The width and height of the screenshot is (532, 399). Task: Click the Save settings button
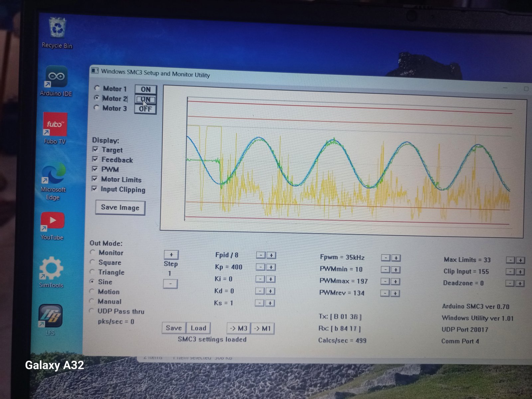[x=174, y=328]
